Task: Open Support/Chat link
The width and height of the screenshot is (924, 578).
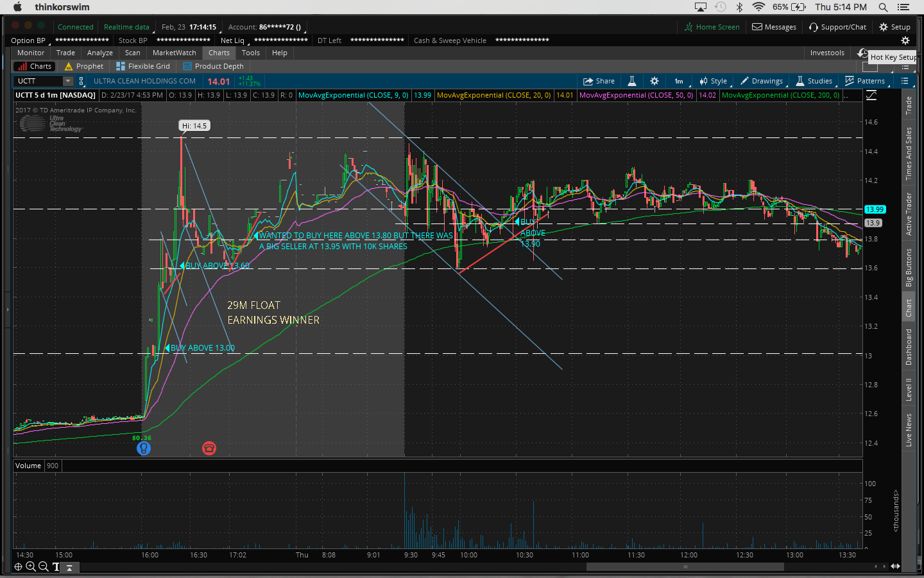Action: pos(837,27)
